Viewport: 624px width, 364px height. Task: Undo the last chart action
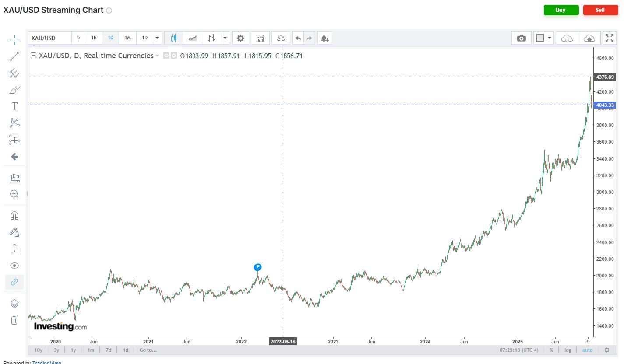coord(298,38)
